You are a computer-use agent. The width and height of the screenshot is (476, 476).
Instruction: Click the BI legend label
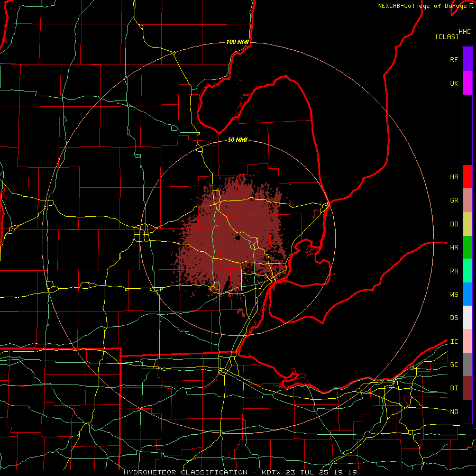[454, 388]
